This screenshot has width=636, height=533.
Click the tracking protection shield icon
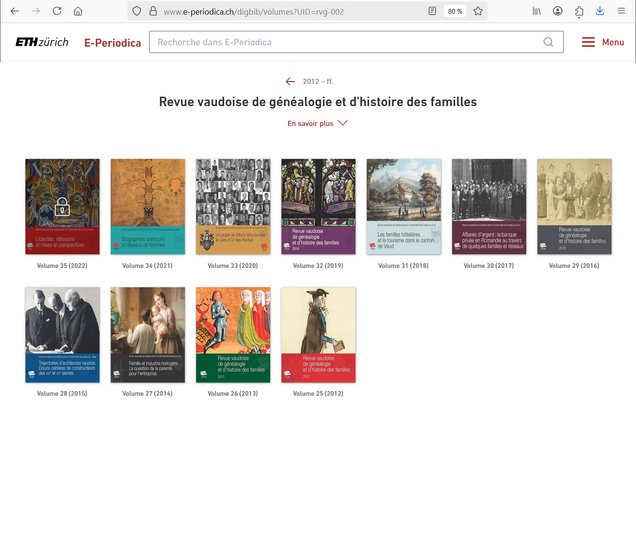137,11
